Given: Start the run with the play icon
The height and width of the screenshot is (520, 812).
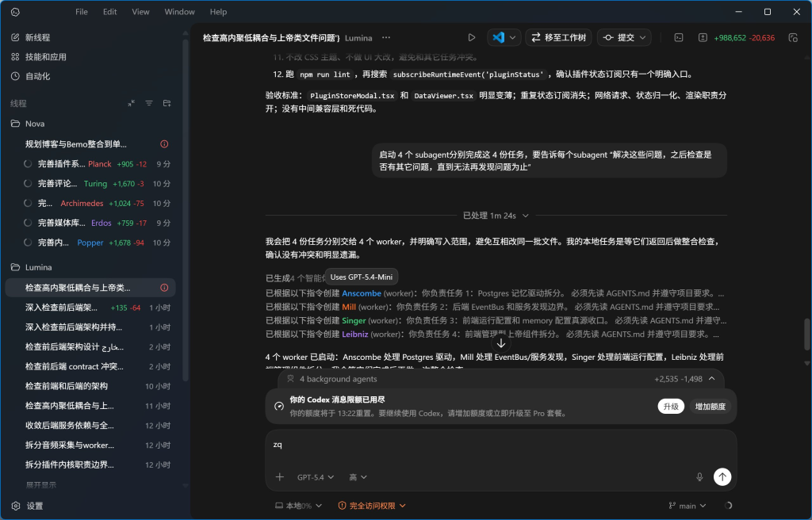Looking at the screenshot, I should 471,36.
